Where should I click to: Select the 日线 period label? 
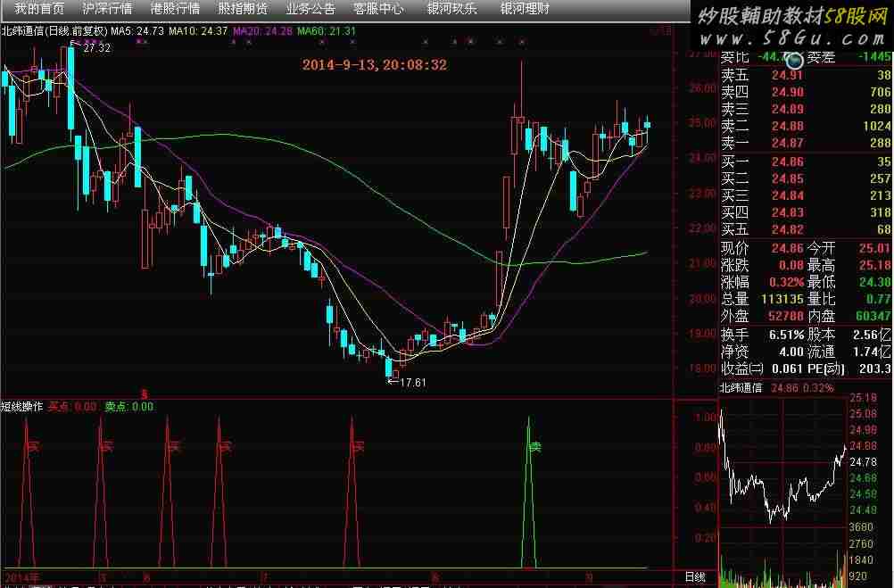click(x=695, y=577)
